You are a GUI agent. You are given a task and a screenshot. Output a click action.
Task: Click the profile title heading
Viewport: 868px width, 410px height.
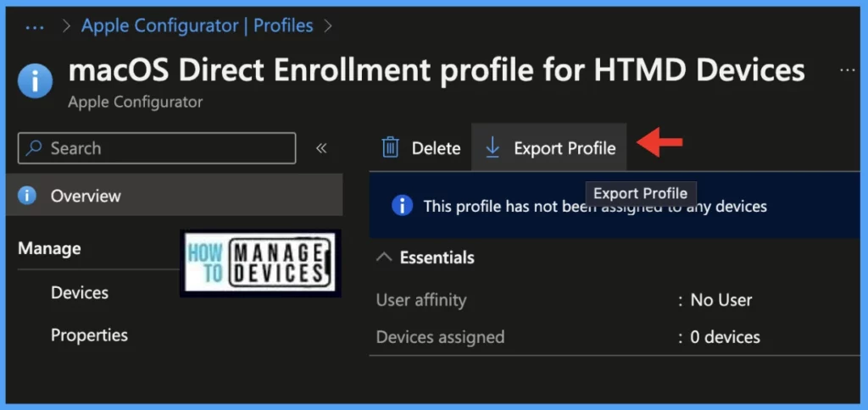437,70
